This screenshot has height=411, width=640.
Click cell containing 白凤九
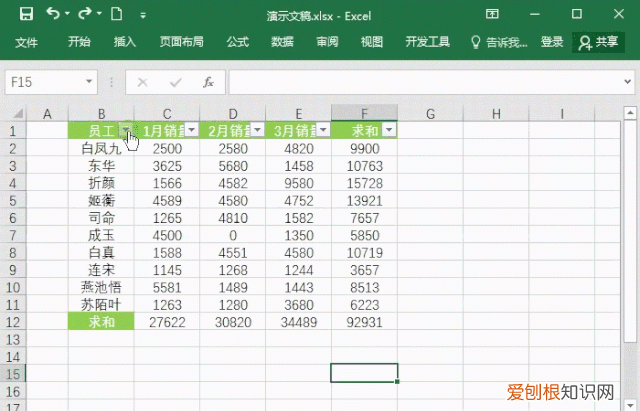click(101, 149)
